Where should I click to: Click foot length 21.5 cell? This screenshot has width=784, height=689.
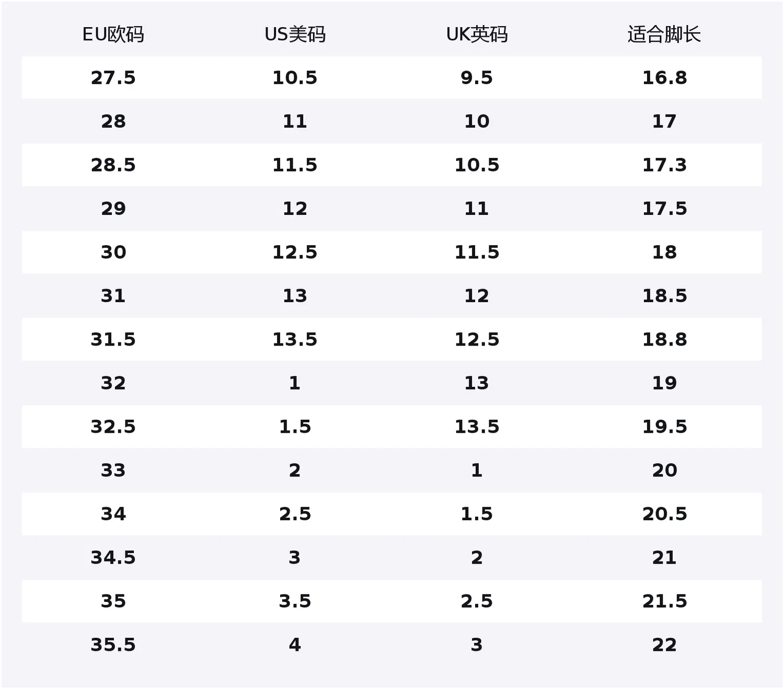(664, 601)
